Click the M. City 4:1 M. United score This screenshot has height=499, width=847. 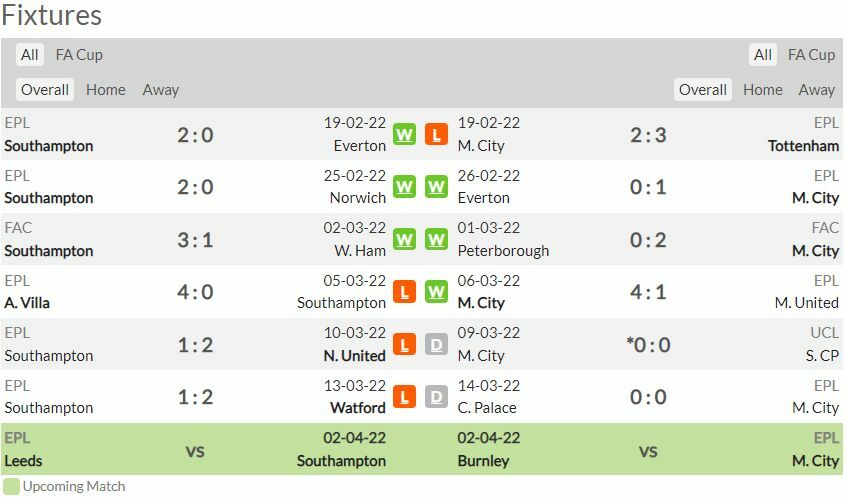tap(648, 292)
